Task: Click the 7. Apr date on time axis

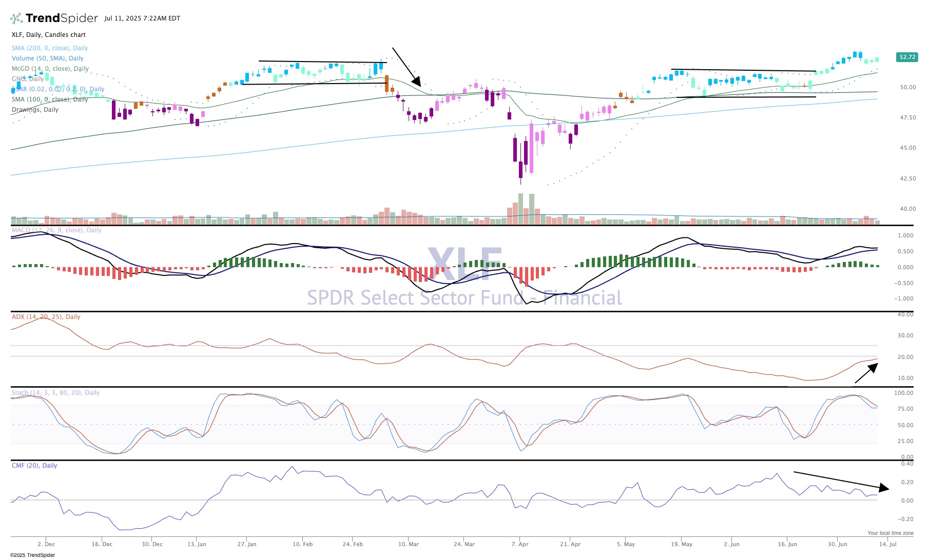Action: tap(519, 544)
